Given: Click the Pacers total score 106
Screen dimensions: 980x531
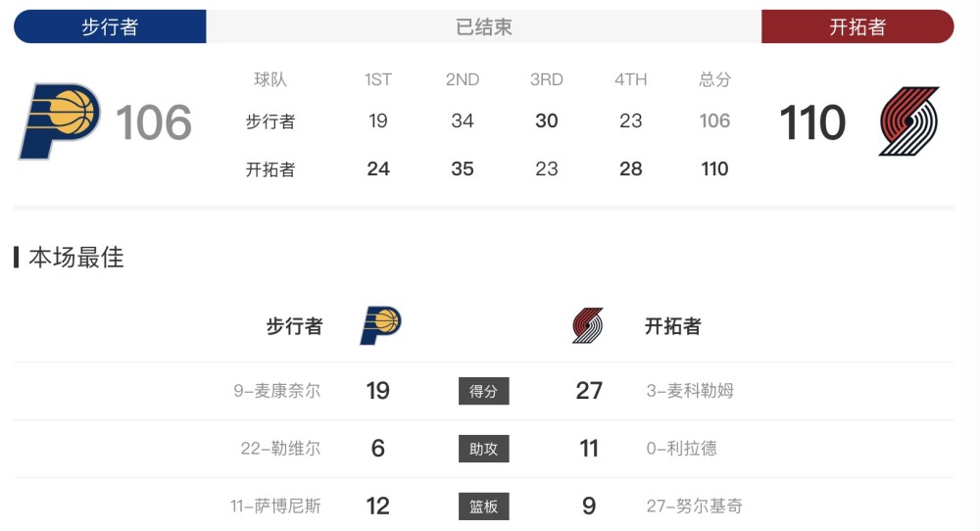Looking at the screenshot, I should point(154,121).
